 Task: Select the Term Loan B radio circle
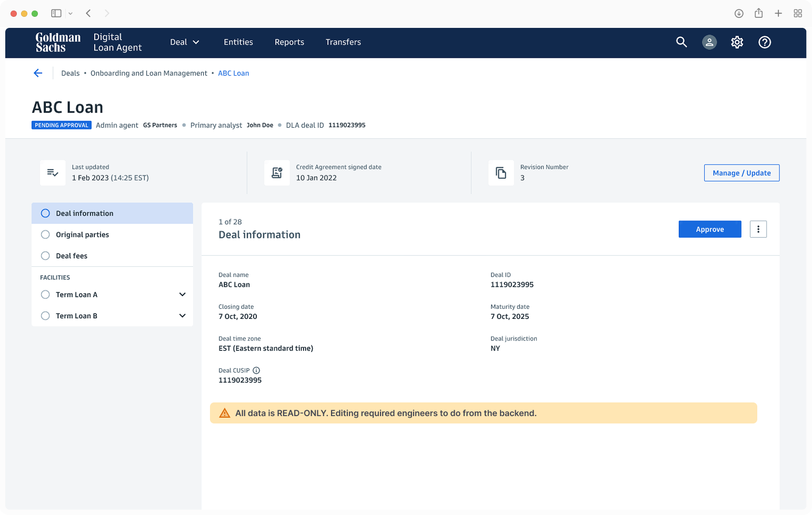pos(45,316)
